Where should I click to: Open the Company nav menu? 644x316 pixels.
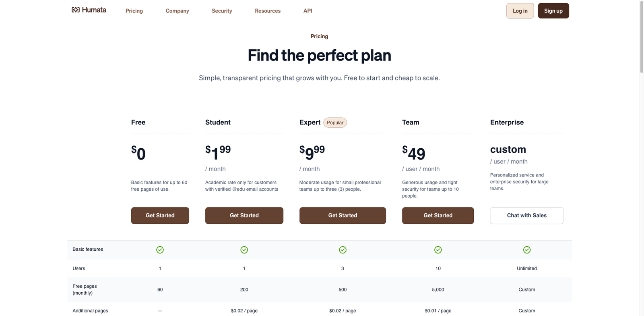point(177,11)
